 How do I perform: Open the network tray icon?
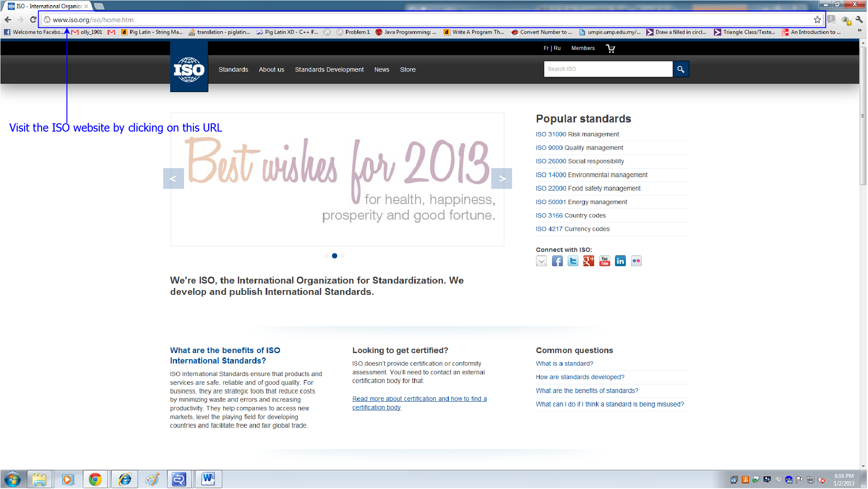[810, 480]
